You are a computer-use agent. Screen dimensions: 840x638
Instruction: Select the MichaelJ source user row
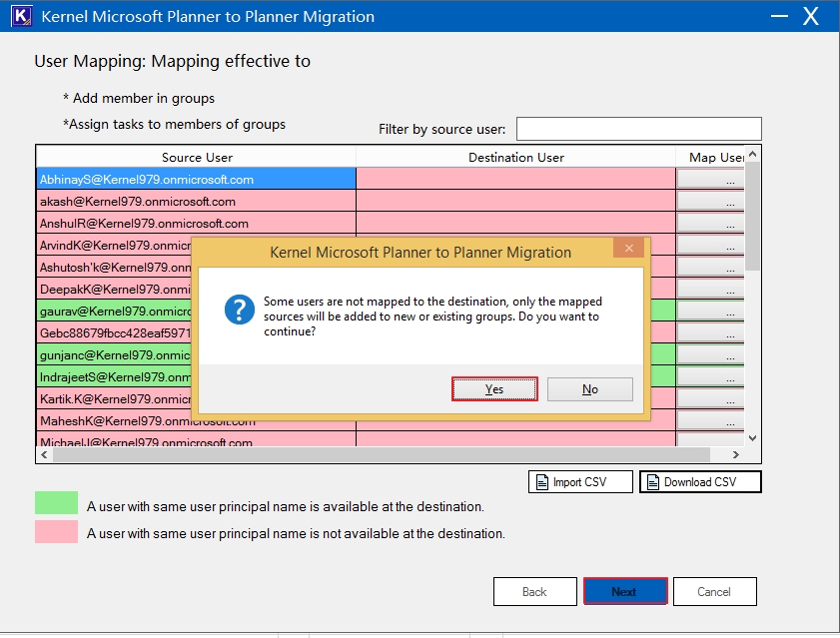point(196,439)
